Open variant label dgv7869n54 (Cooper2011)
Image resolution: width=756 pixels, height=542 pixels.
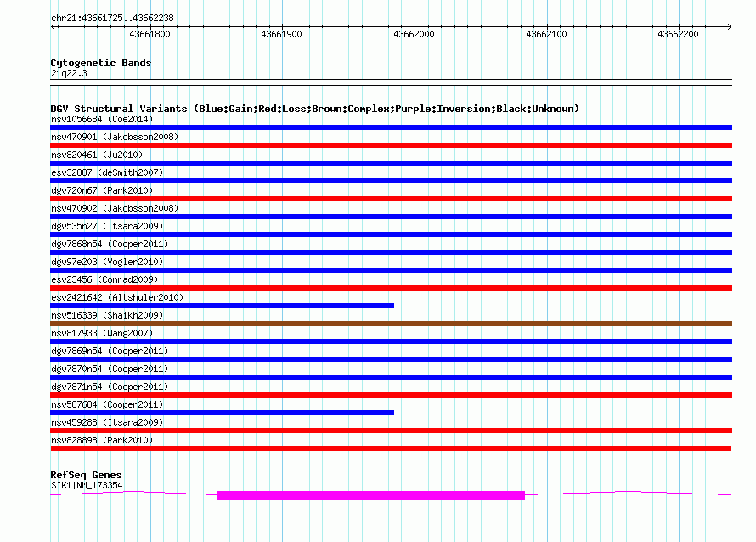110,351
